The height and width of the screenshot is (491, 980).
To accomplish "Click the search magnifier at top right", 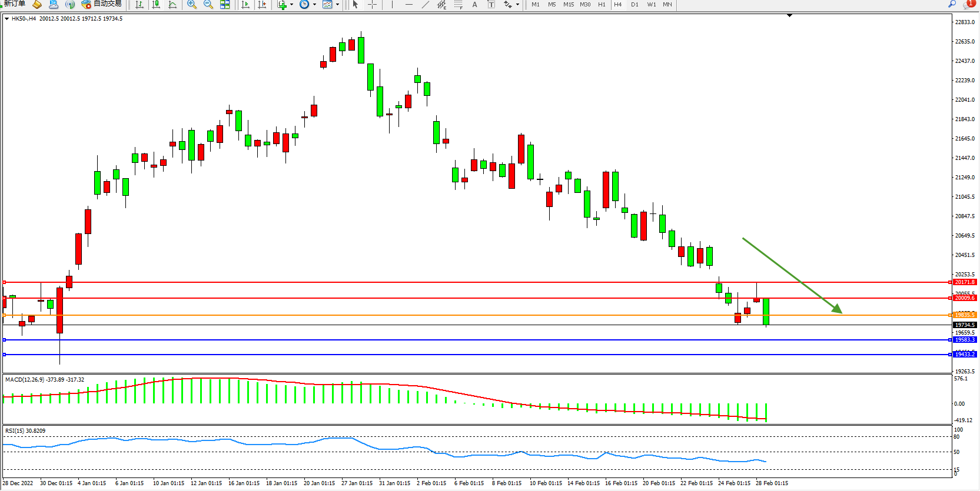I will (952, 4).
